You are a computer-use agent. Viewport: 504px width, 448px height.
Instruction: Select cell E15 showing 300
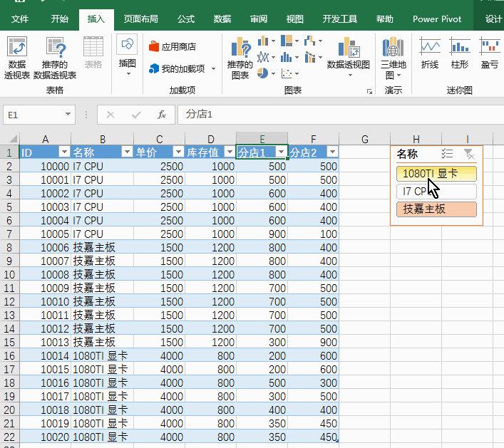(x=262, y=343)
